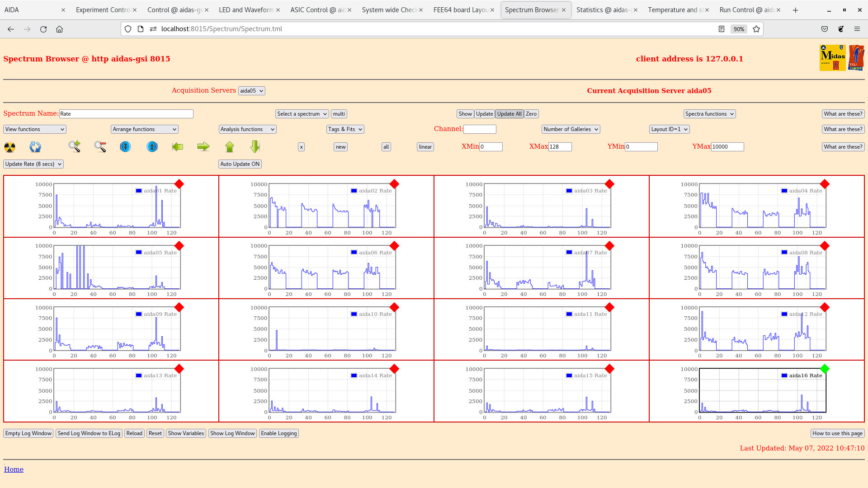Click the YMax input field
This screenshot has height=488, width=868.
pos(727,147)
